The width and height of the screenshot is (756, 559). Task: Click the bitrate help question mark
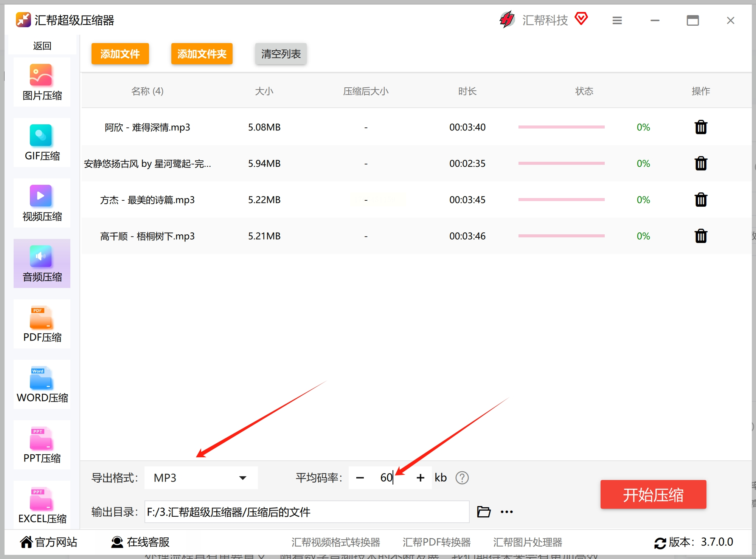point(462,478)
